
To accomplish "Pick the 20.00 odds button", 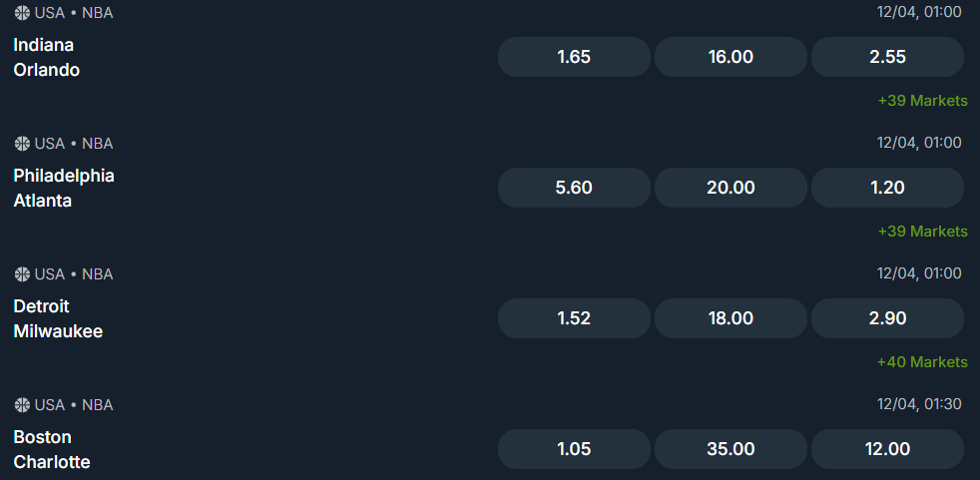I will 731,188.
